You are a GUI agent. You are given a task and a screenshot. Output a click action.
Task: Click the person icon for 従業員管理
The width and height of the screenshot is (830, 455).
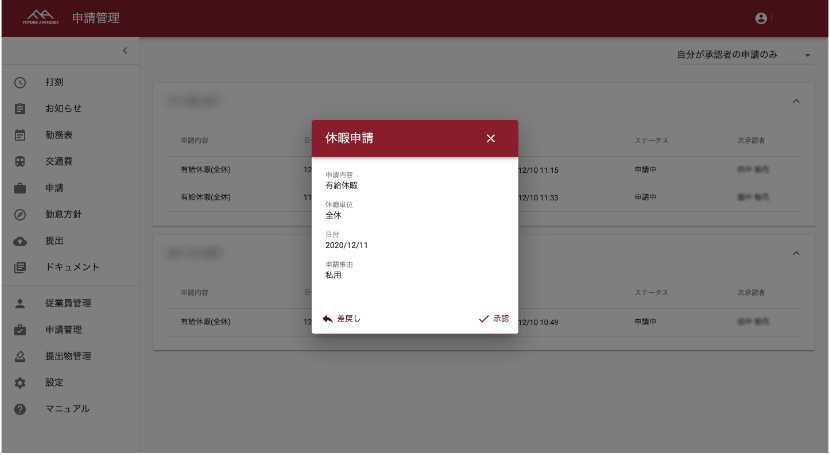click(x=20, y=304)
